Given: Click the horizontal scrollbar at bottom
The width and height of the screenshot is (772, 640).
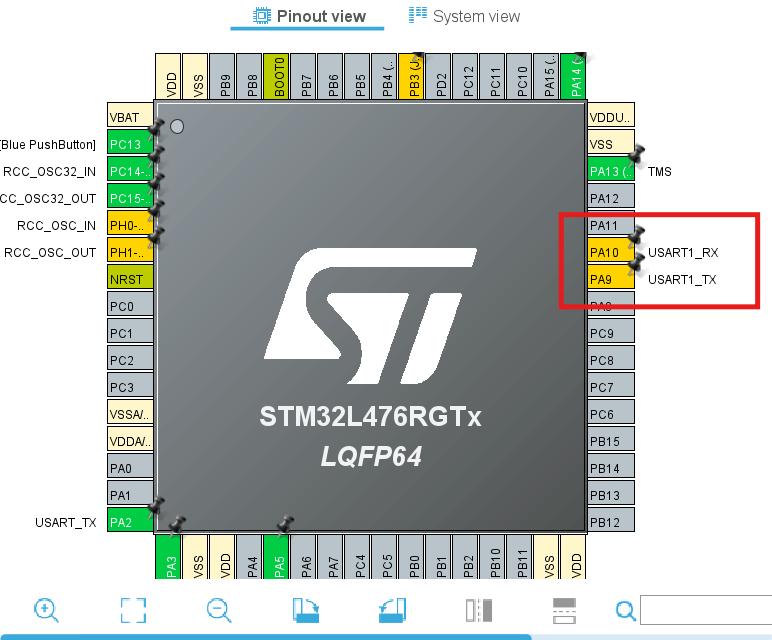Looking at the screenshot, I should (266, 637).
